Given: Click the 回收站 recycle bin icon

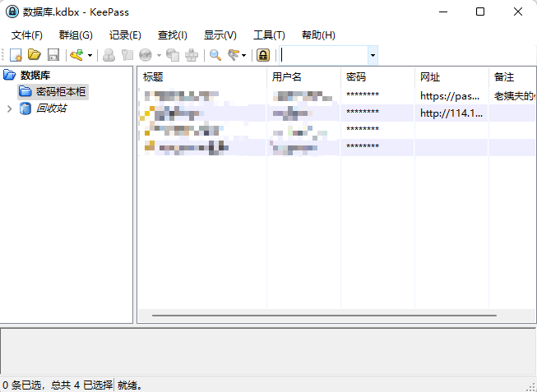Looking at the screenshot, I should point(25,108).
